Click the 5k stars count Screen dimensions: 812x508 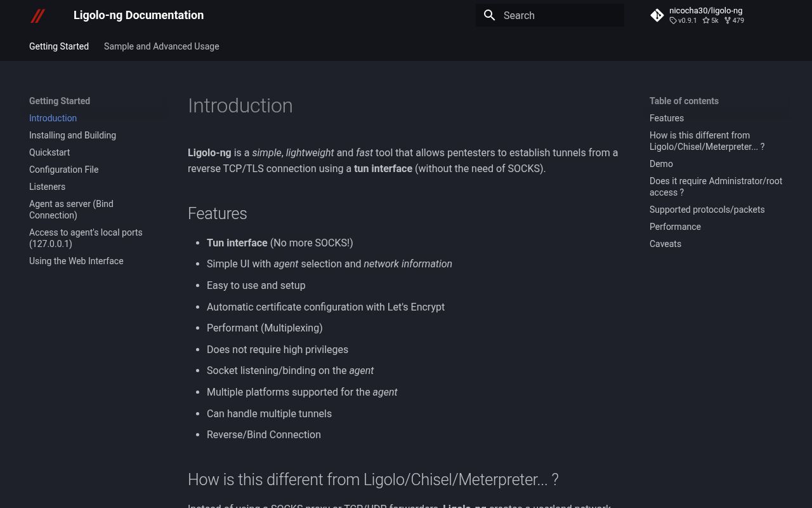click(x=710, y=20)
